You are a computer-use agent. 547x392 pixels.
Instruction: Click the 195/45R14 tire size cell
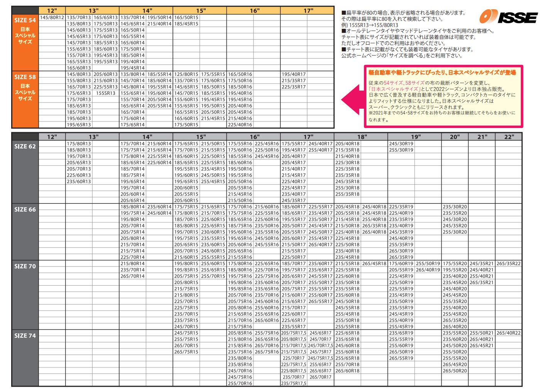[x=132, y=68]
